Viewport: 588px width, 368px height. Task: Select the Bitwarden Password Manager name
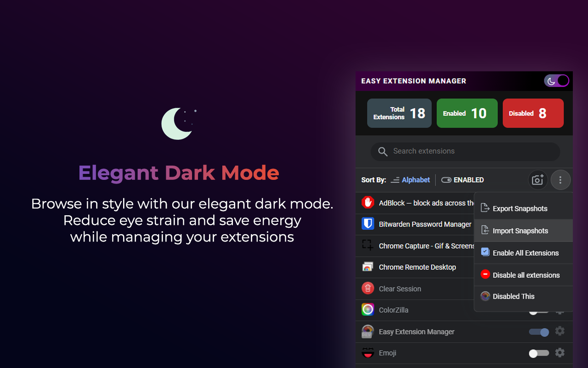pos(425,224)
